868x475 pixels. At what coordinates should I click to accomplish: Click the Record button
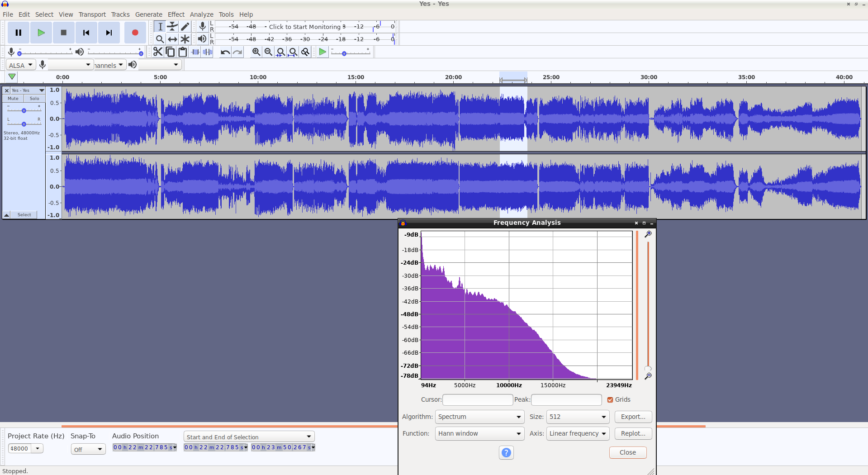(135, 33)
